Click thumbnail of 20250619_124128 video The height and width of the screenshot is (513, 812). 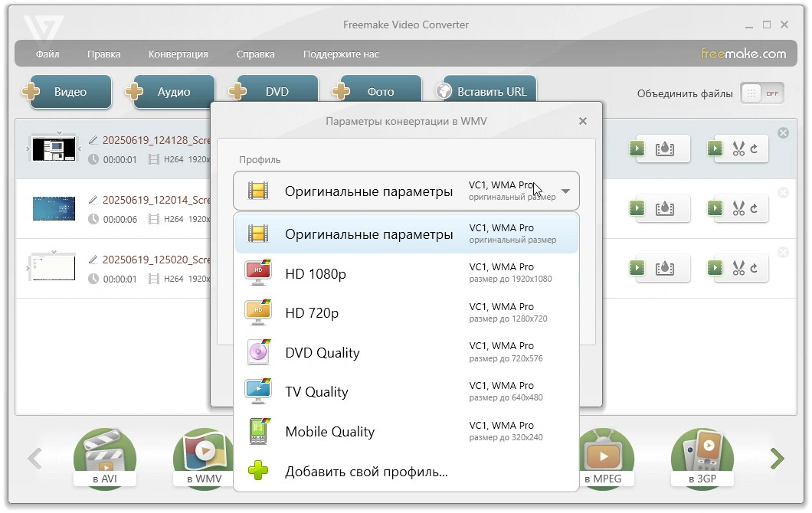(54, 149)
